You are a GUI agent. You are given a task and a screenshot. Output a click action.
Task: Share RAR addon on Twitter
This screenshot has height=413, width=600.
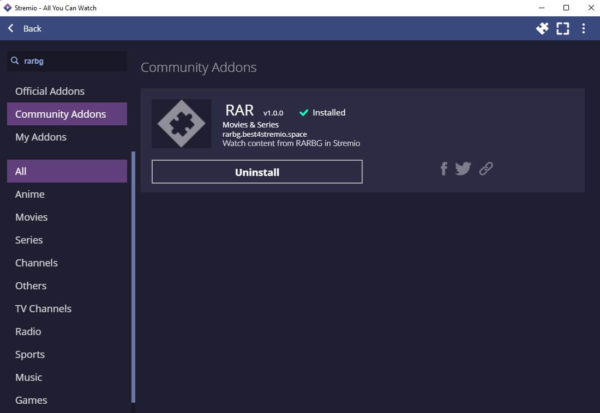pyautogui.click(x=463, y=168)
